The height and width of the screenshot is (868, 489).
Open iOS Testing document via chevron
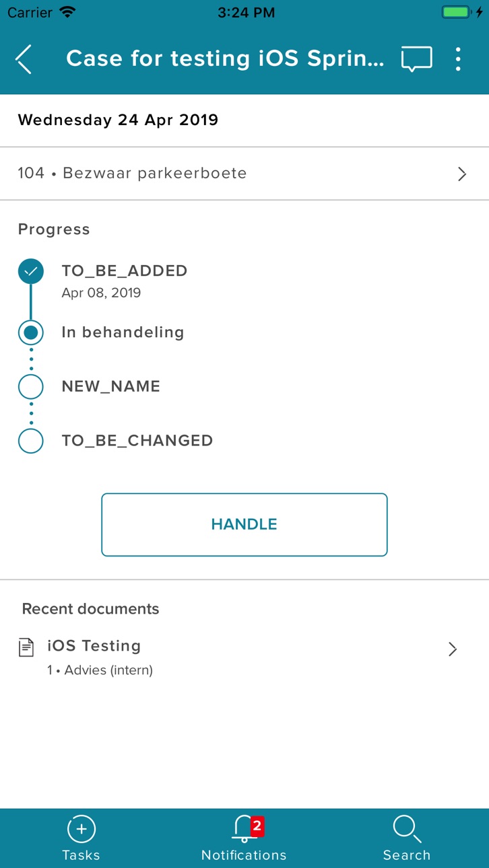coord(453,649)
